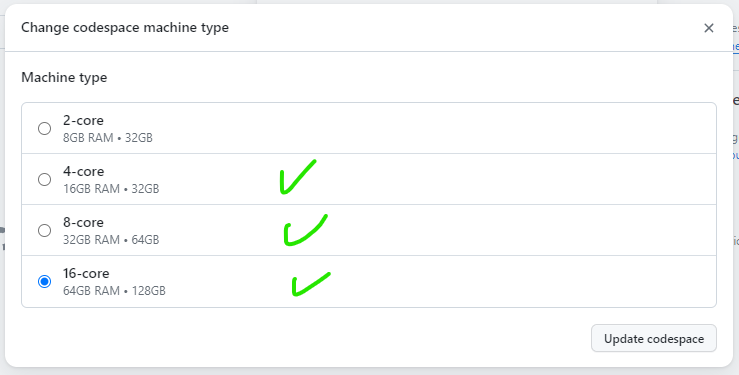
Task: Click the Update codespace button
Action: pyautogui.click(x=654, y=338)
